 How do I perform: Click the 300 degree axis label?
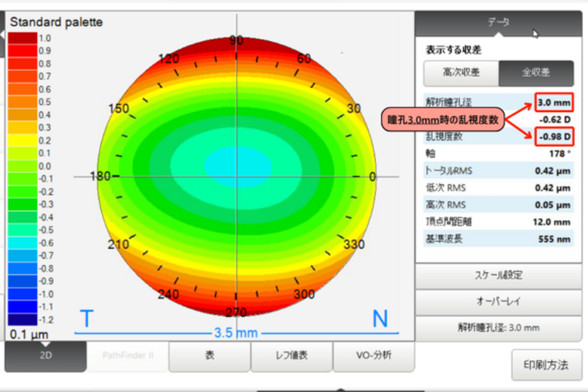tap(304, 294)
